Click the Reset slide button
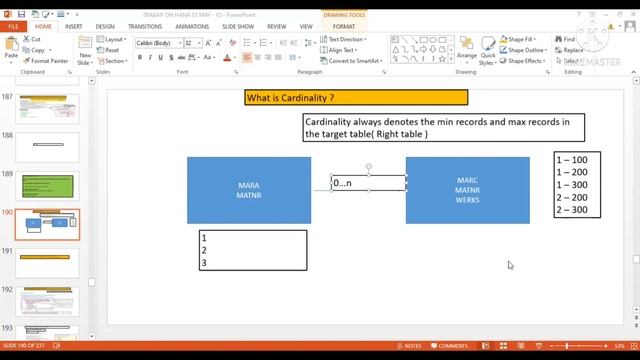 (108, 50)
